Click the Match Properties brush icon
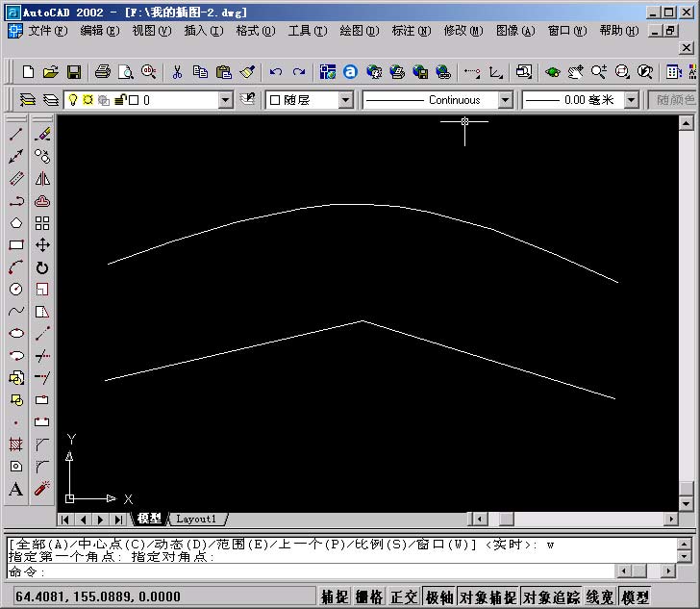700x609 pixels. click(x=247, y=71)
